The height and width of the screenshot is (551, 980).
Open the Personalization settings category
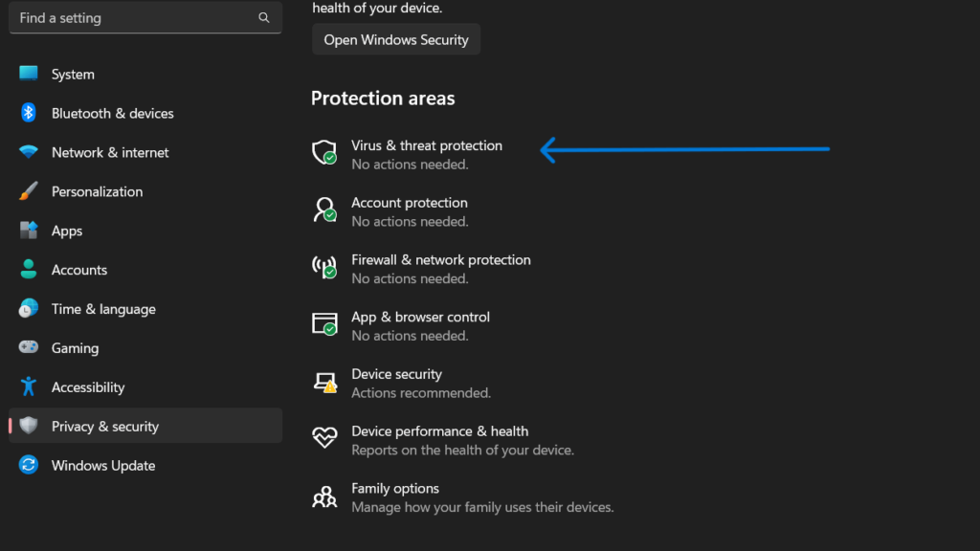coord(97,192)
